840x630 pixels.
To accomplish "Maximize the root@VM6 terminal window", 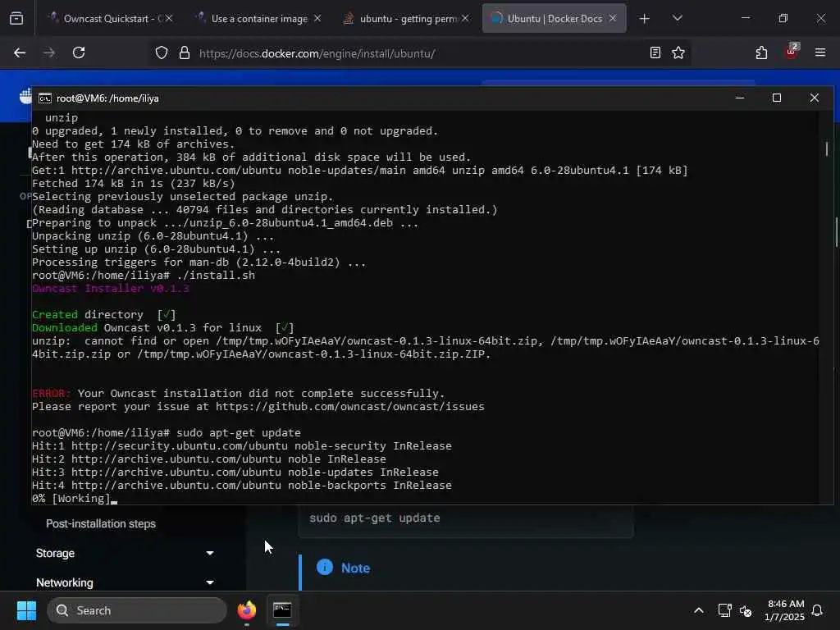I will (777, 98).
